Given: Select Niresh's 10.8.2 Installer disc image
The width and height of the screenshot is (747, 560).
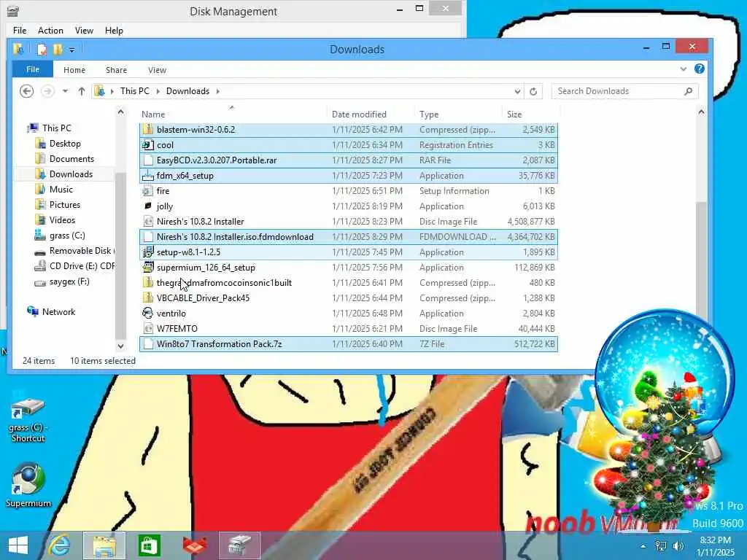Looking at the screenshot, I should [349, 222].
